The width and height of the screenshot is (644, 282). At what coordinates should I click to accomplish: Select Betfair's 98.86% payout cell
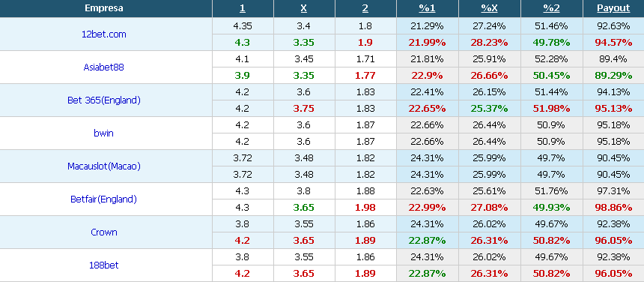pyautogui.click(x=613, y=208)
